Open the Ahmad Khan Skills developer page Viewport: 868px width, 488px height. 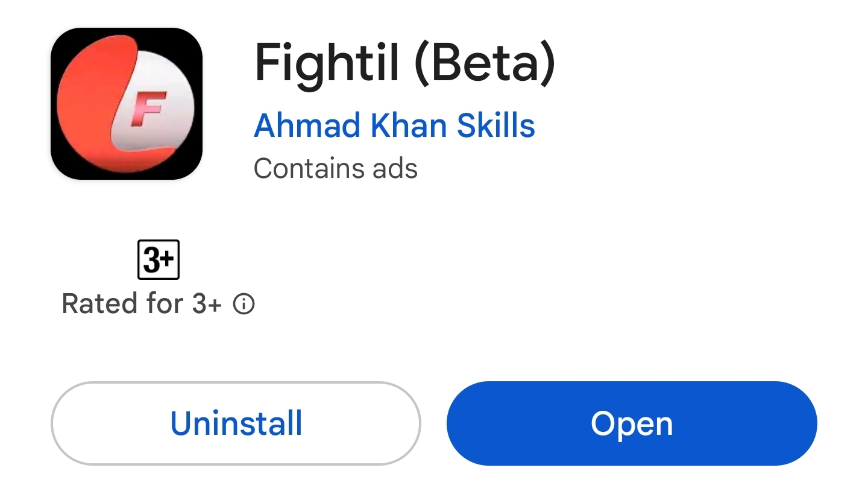pyautogui.click(x=394, y=125)
